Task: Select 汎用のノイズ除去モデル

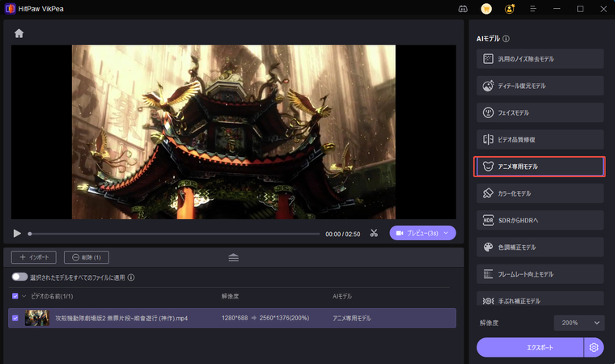Action: [x=540, y=59]
